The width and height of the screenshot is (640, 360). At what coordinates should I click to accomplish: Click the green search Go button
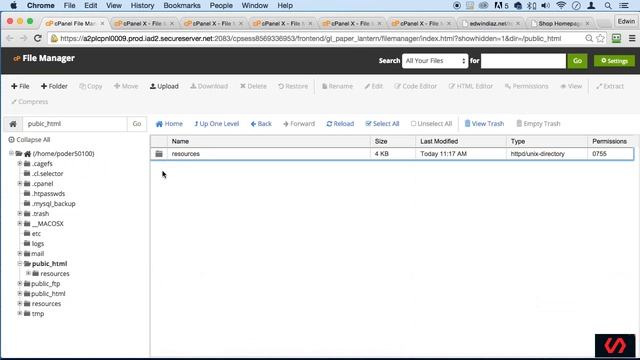[x=577, y=61]
